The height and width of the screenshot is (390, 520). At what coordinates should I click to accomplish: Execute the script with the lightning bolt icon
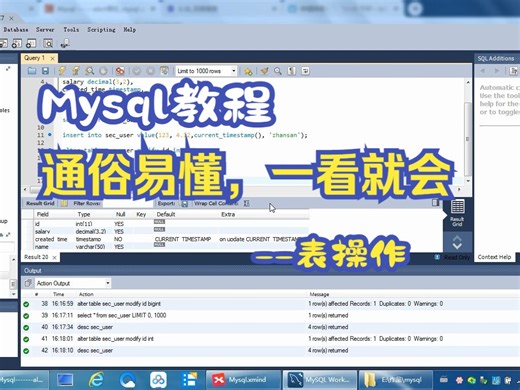[x=62, y=71]
